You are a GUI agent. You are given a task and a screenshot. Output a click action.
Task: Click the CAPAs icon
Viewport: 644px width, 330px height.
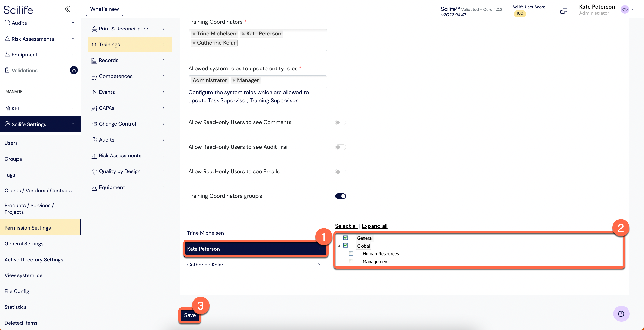click(x=94, y=108)
